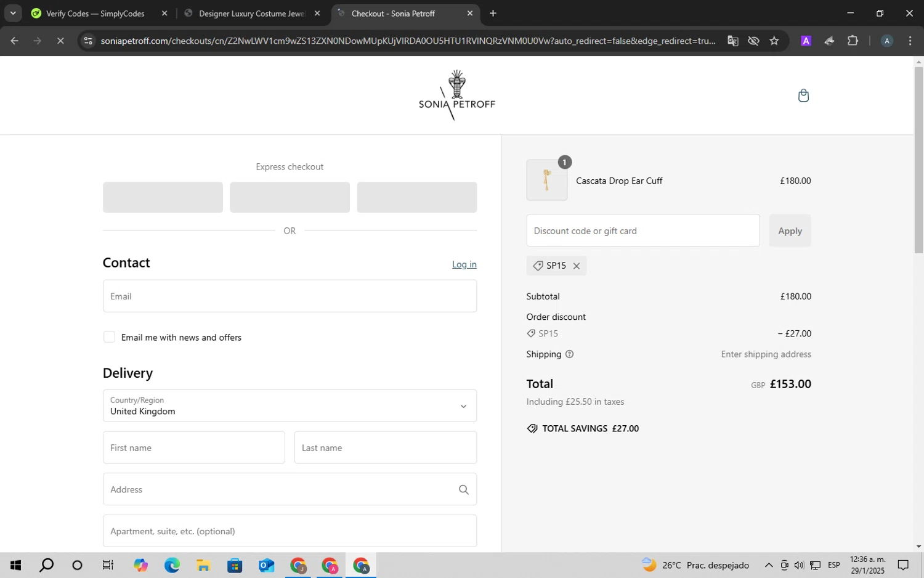The image size is (924, 578).
Task: Click the shipping info question mark icon
Action: point(569,354)
